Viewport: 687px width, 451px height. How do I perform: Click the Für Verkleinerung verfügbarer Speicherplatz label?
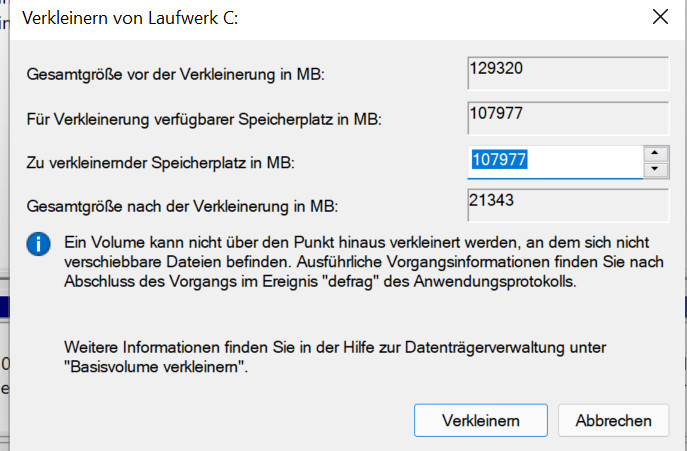click(204, 119)
